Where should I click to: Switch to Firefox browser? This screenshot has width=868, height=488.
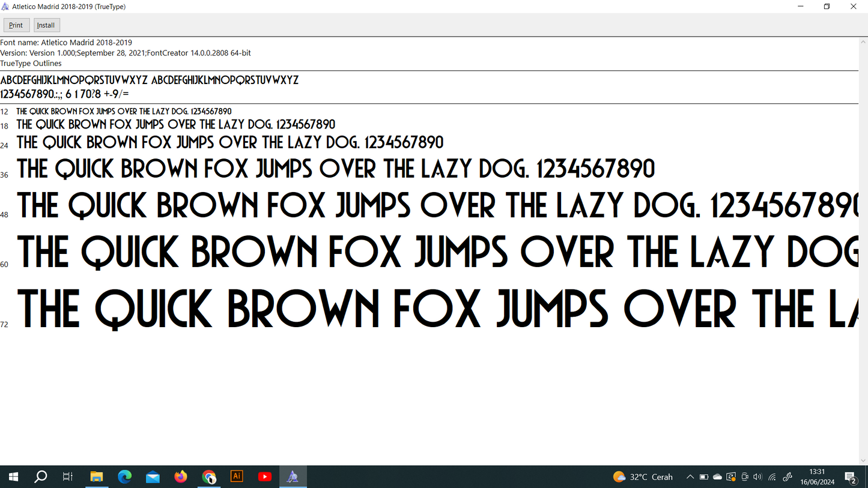(x=181, y=477)
